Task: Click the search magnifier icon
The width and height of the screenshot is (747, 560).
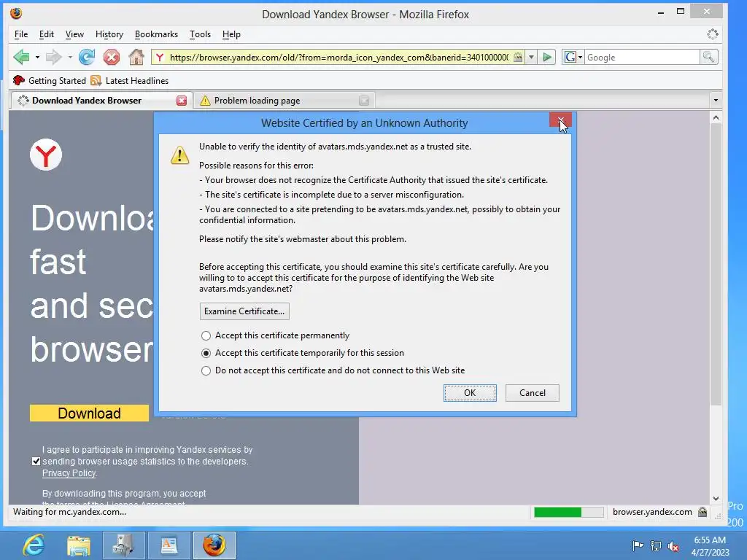Action: tap(708, 58)
